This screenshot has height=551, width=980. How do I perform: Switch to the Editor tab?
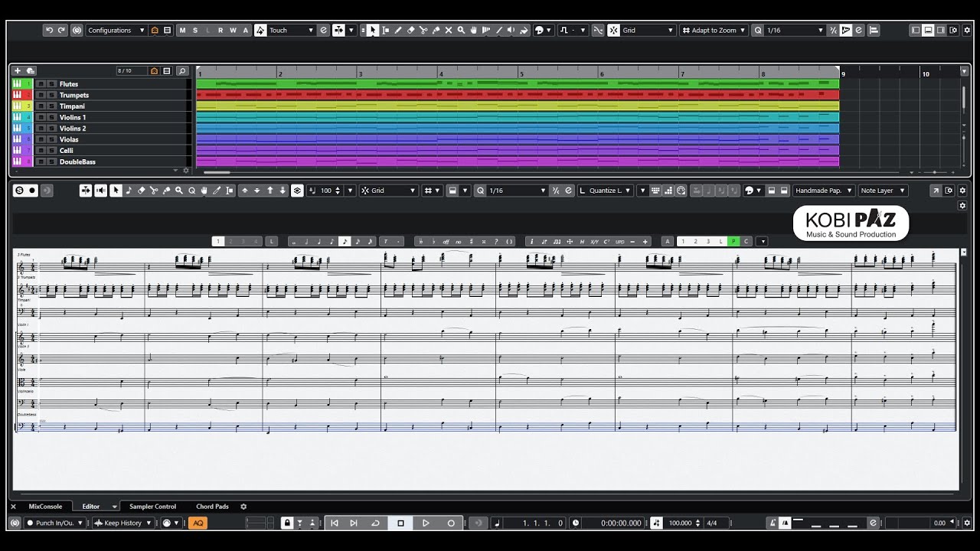pyautogui.click(x=91, y=507)
